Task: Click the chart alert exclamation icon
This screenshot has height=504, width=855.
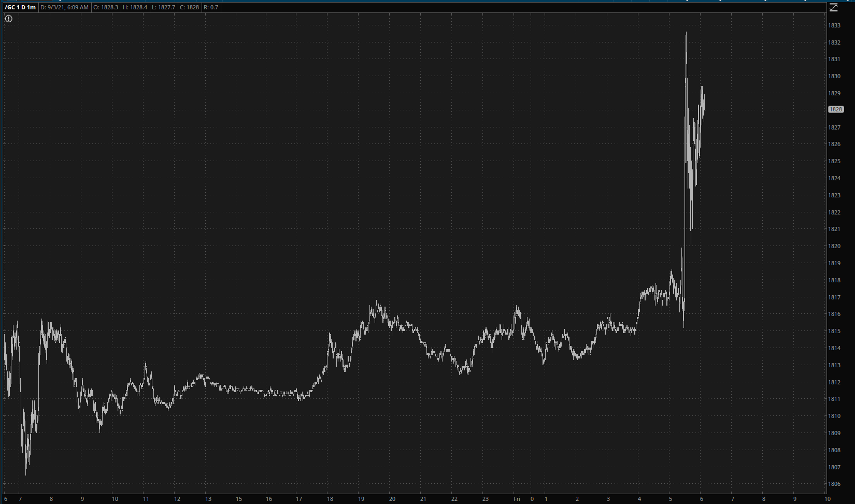Action: pyautogui.click(x=9, y=19)
